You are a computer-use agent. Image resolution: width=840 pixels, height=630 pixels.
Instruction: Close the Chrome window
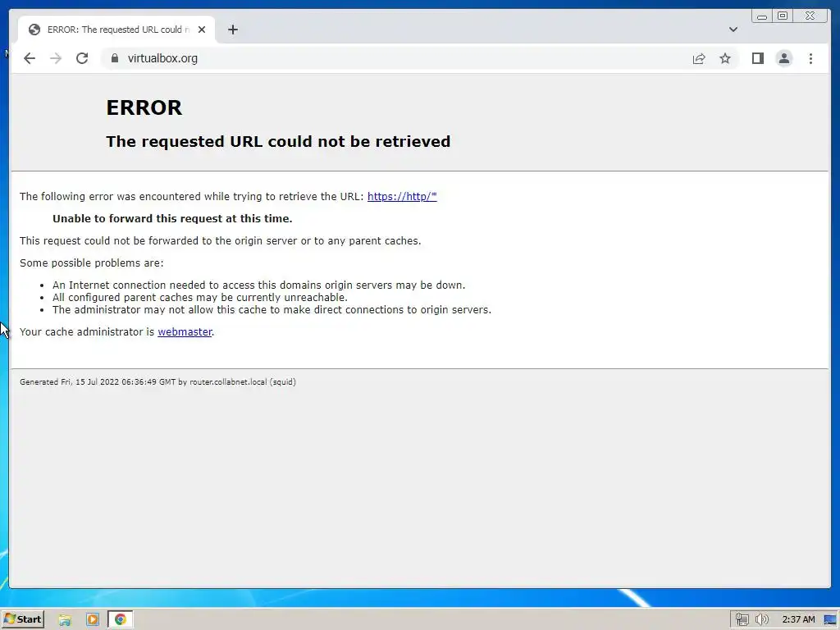click(810, 16)
